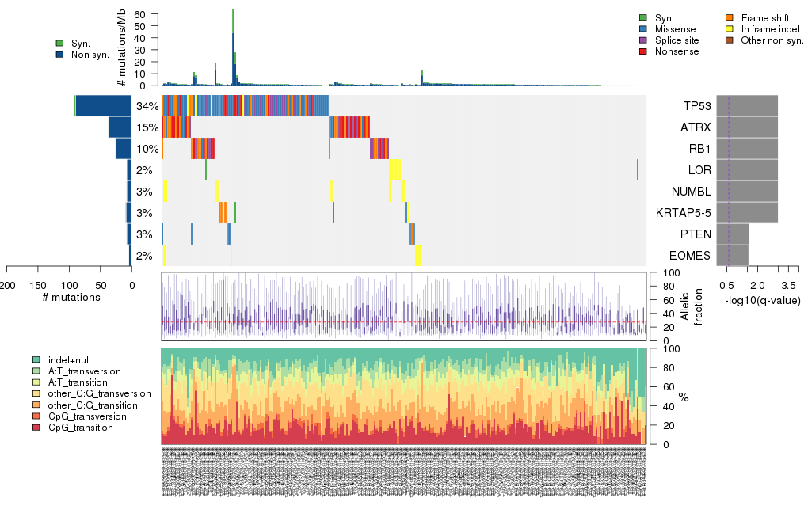Click the CpG_transition red legend swatch
This screenshot has height=532, width=808.
[36, 427]
